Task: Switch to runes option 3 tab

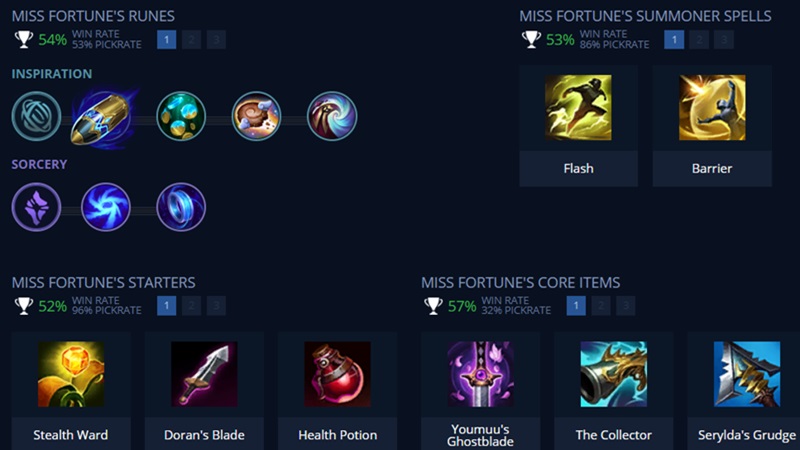Action: pyautogui.click(x=216, y=39)
